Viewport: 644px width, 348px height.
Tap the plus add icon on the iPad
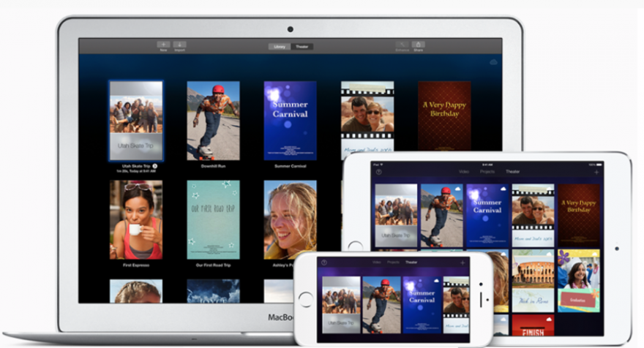(x=596, y=172)
